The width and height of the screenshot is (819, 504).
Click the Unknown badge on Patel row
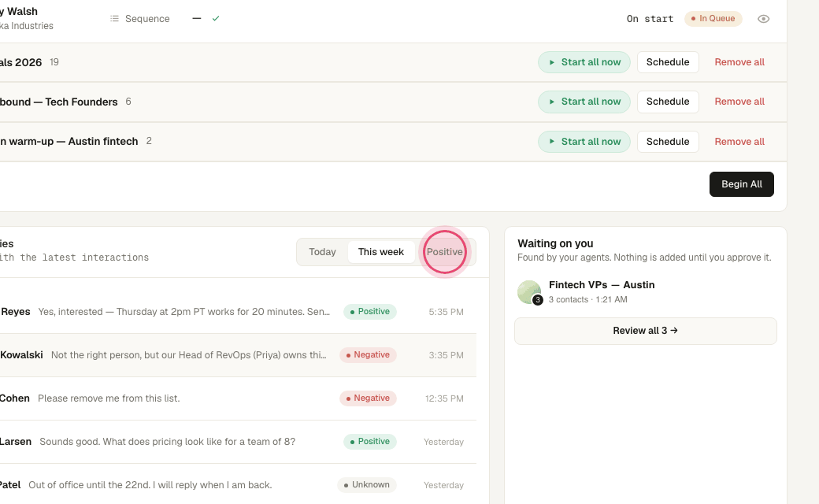tap(367, 485)
